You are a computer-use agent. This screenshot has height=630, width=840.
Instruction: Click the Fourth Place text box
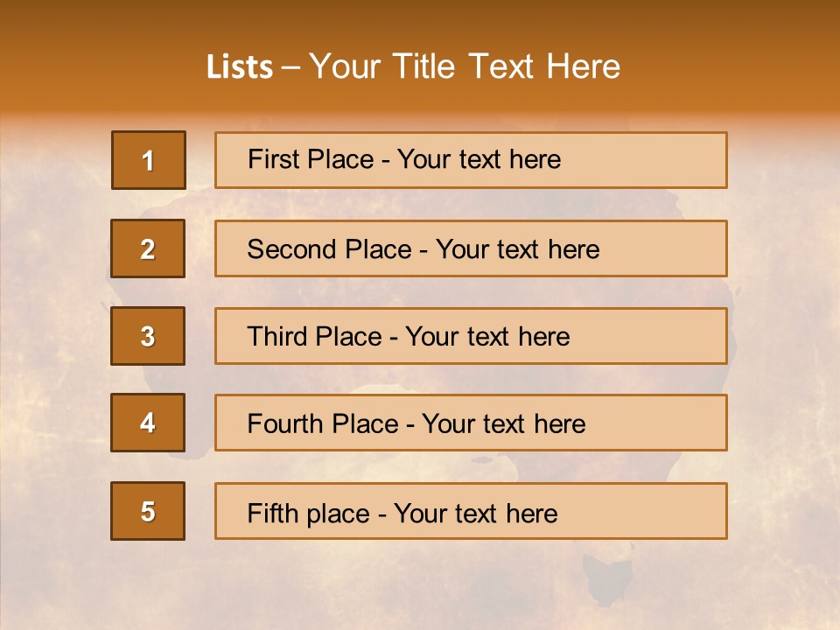[471, 423]
